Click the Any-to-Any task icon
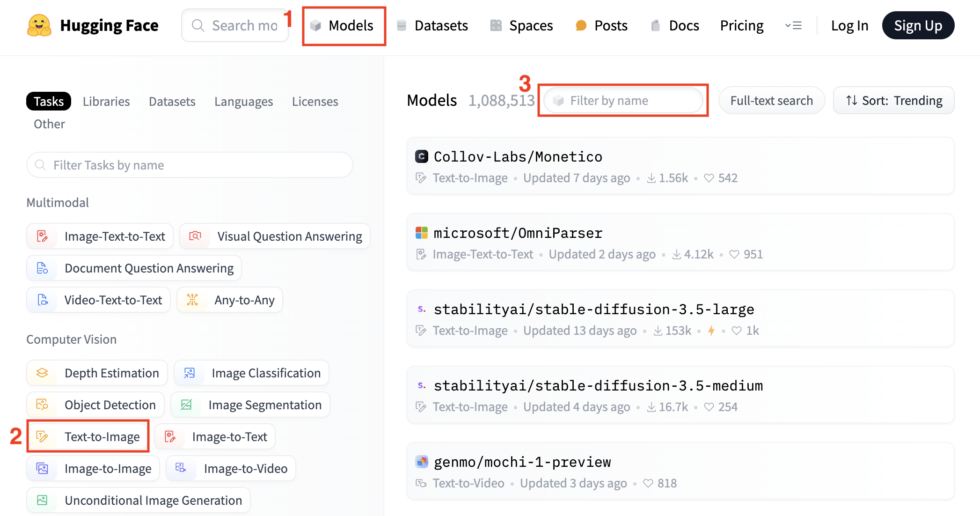 (x=192, y=300)
